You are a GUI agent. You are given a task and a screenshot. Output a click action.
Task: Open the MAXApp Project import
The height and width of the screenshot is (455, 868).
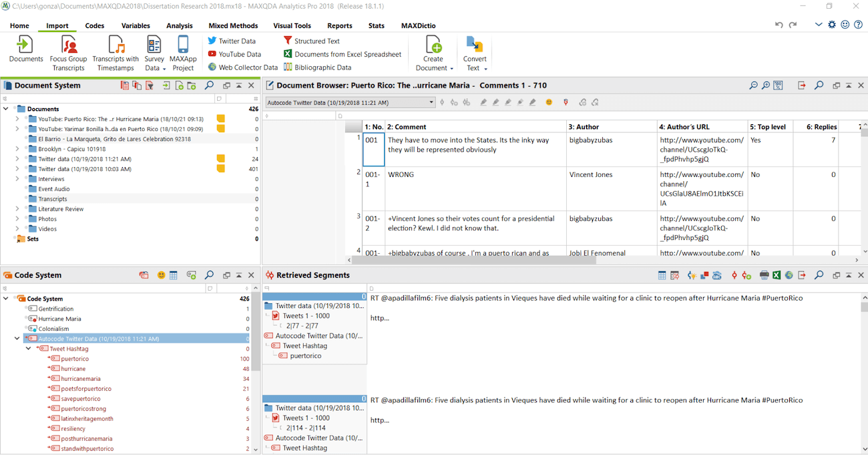click(183, 53)
